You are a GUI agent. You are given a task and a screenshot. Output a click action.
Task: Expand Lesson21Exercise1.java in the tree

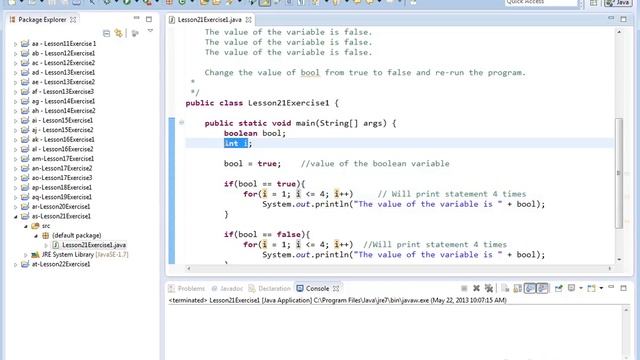click(46, 245)
